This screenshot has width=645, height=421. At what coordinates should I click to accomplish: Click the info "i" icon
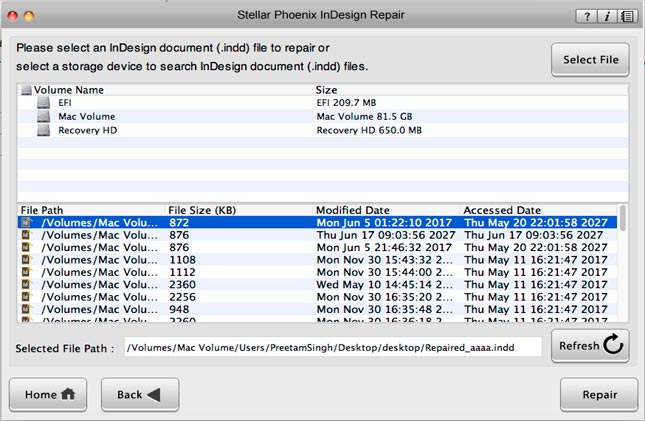(x=606, y=16)
